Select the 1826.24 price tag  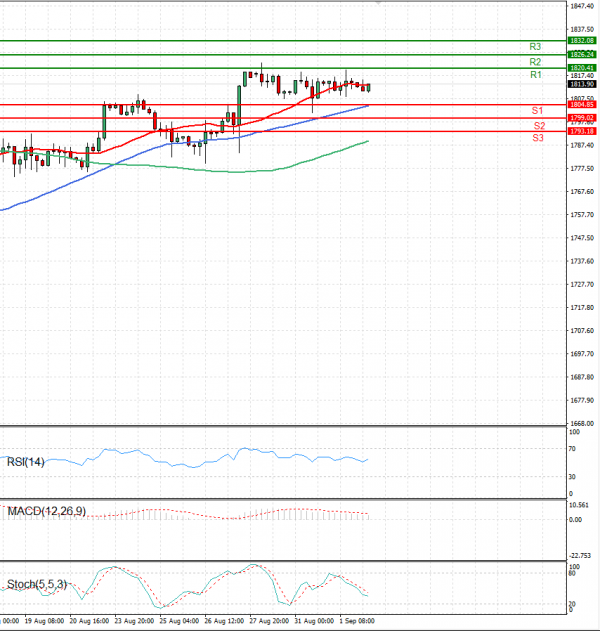pos(582,54)
